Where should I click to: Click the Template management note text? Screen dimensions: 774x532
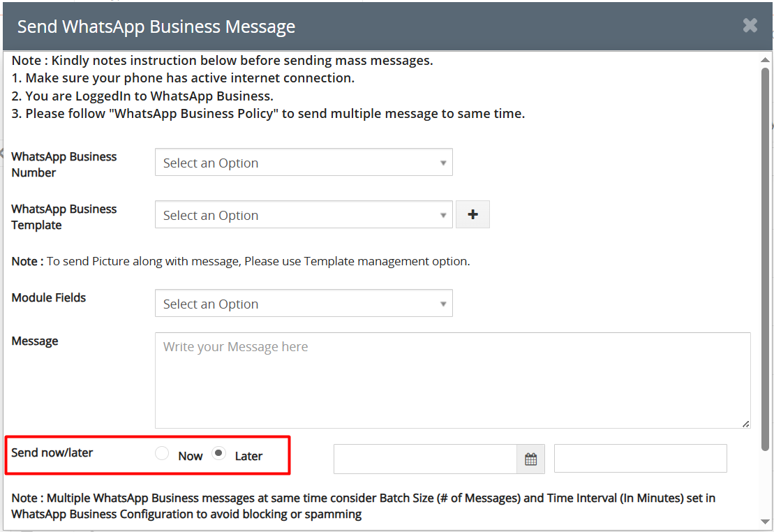pos(240,261)
